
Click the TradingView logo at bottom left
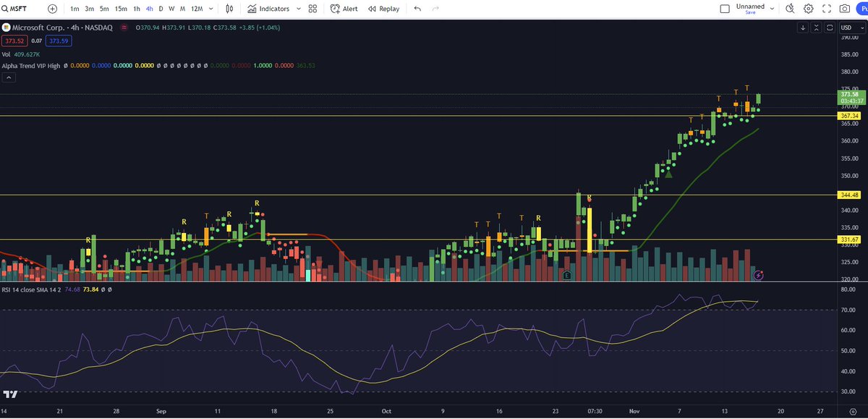[x=10, y=394]
